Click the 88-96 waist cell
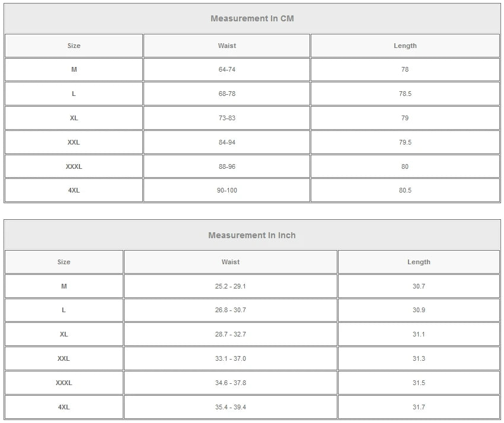 coord(227,166)
